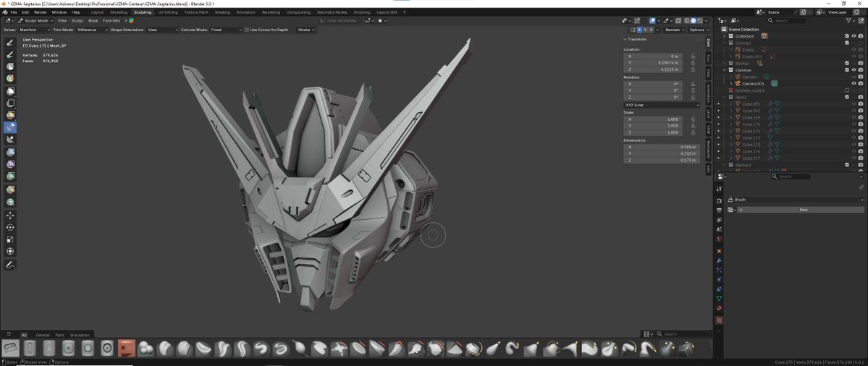Hide Camera.001 using its eye icon
868x366 pixels.
click(x=854, y=83)
